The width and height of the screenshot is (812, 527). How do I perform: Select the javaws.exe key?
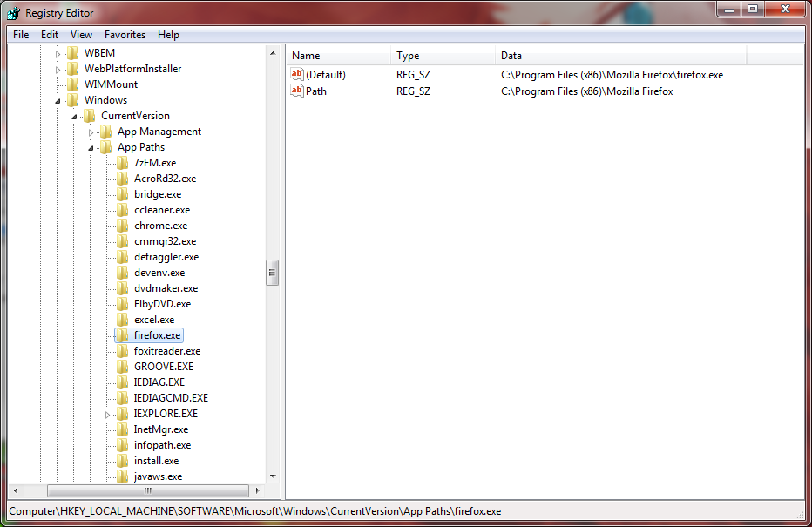pyautogui.click(x=158, y=476)
